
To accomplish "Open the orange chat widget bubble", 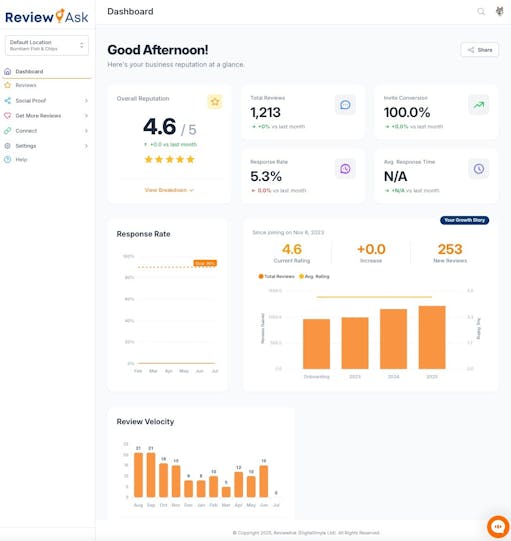I will 498,527.
